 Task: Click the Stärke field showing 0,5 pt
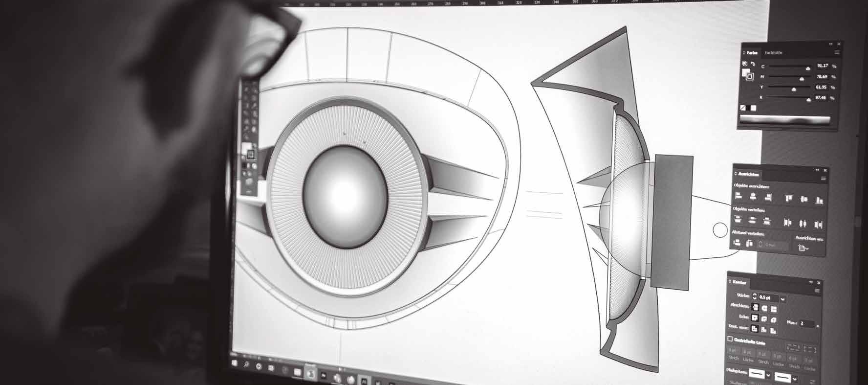768,297
